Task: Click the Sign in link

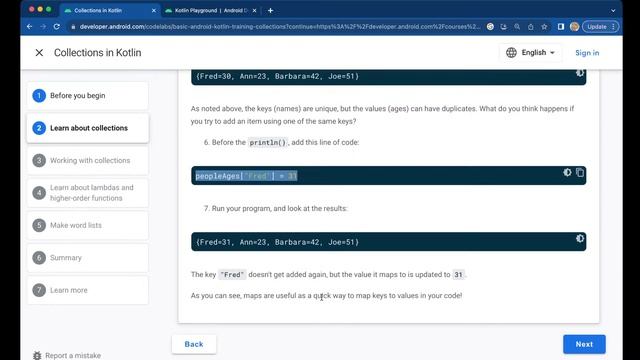Action: tap(587, 53)
